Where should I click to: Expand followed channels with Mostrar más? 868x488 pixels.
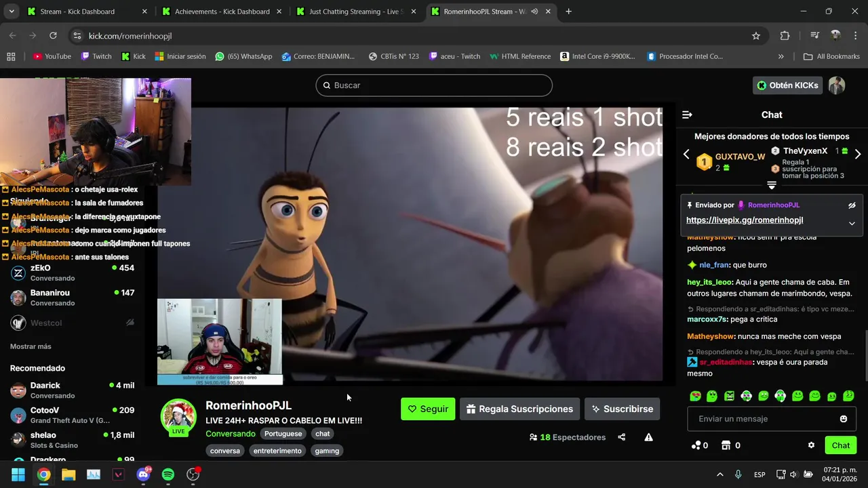[31, 346]
